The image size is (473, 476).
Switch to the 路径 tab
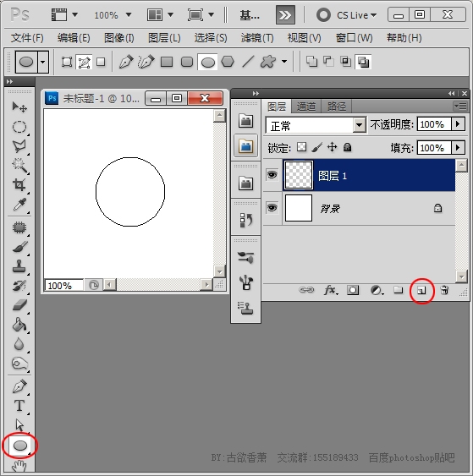(336, 107)
